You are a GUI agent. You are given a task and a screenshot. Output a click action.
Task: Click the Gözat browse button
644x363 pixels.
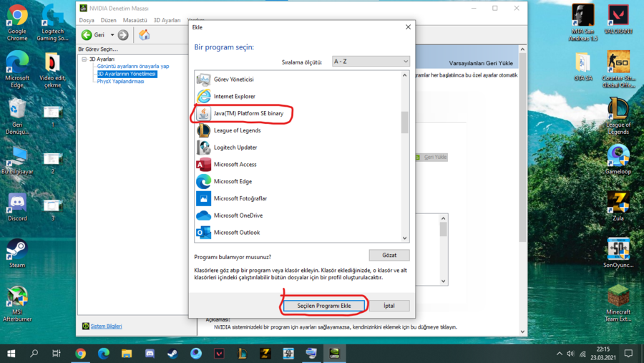pos(389,256)
